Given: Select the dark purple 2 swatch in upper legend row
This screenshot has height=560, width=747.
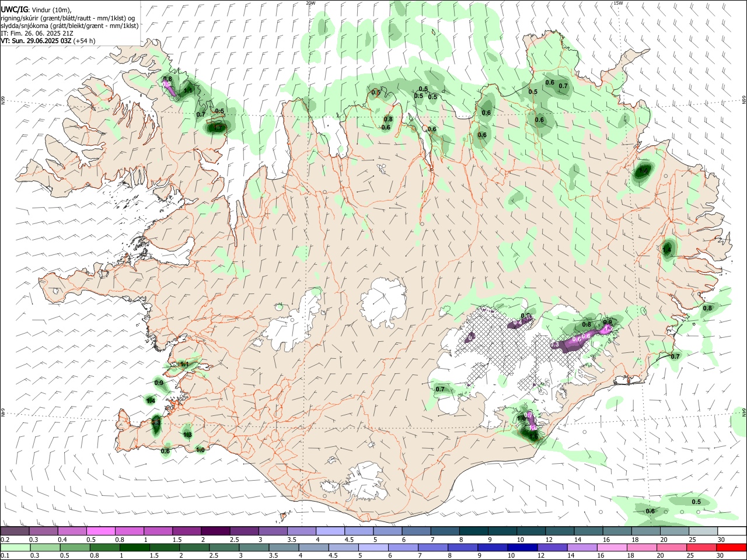Looking at the screenshot, I should pyautogui.click(x=215, y=531).
